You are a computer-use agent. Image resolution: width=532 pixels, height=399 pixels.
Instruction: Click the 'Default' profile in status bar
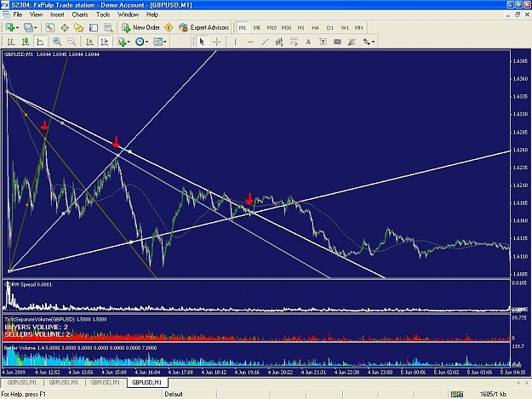pos(174,394)
